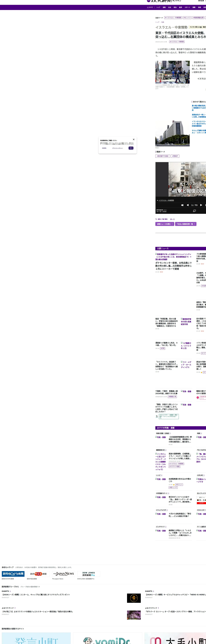Click 「社会」の最新記事一覧 button
This screenshot has height=644, width=206.
click(186, 224)
